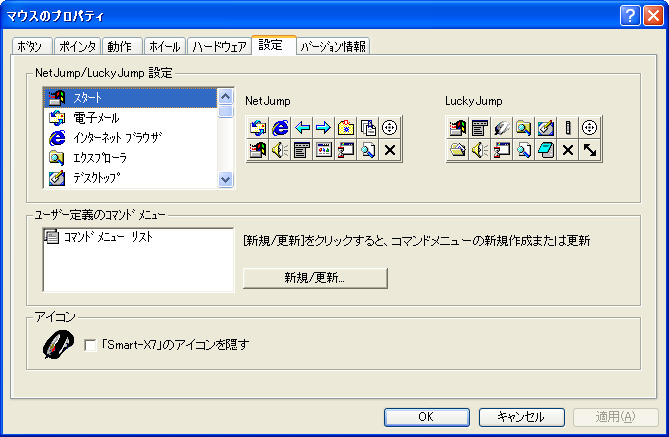Click the favorites folder icon in NetJump
669x437 pixels.
(x=346, y=127)
